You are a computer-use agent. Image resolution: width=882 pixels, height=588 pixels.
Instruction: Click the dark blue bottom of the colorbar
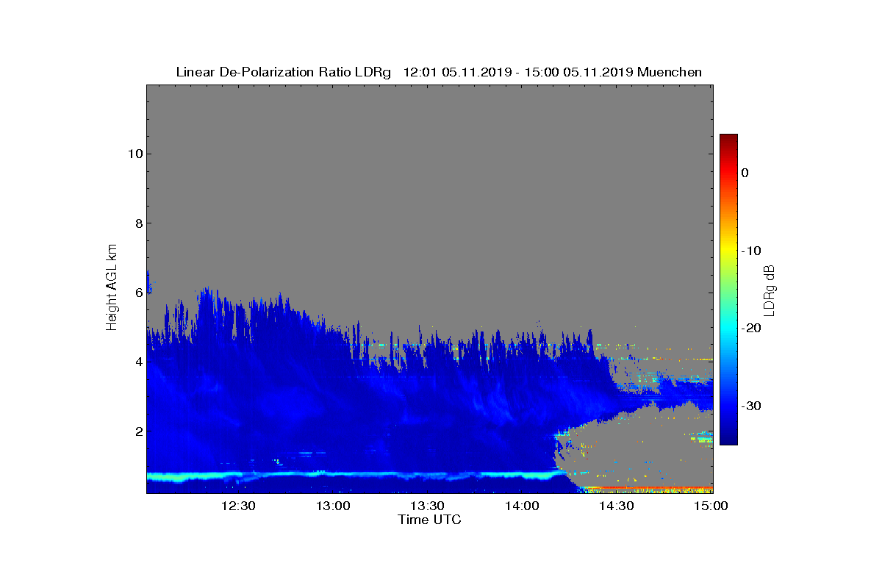[728, 438]
